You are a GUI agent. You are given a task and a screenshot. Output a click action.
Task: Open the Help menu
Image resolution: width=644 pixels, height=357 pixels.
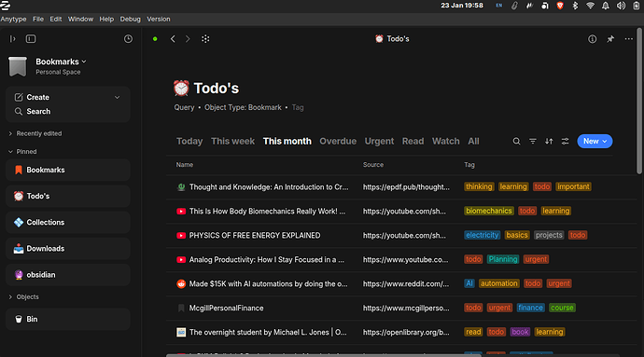click(106, 19)
